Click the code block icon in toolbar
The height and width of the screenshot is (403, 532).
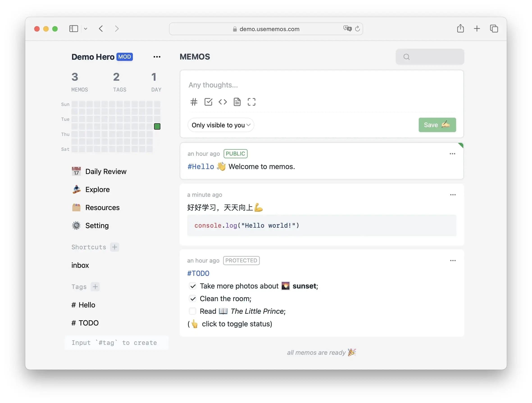[223, 102]
